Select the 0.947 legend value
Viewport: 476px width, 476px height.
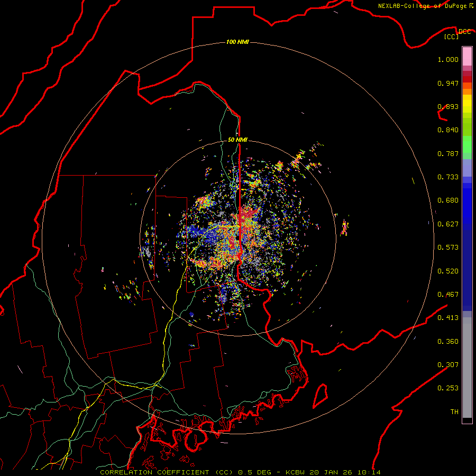click(448, 83)
